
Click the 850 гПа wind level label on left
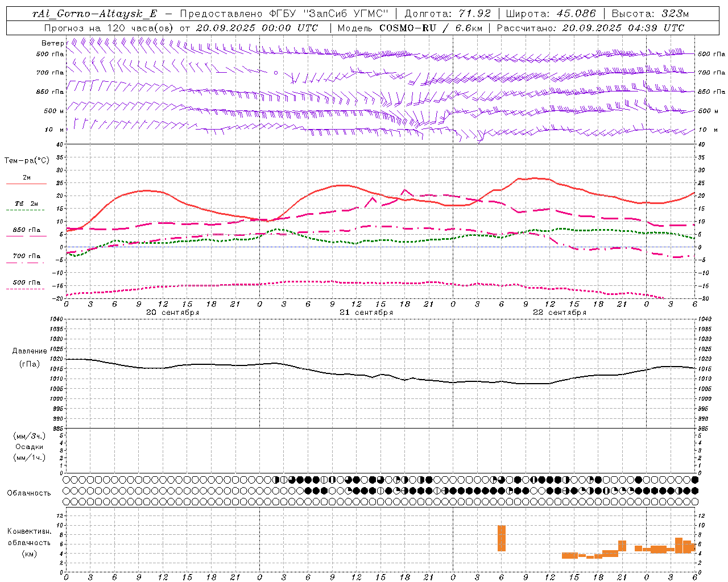coord(50,92)
